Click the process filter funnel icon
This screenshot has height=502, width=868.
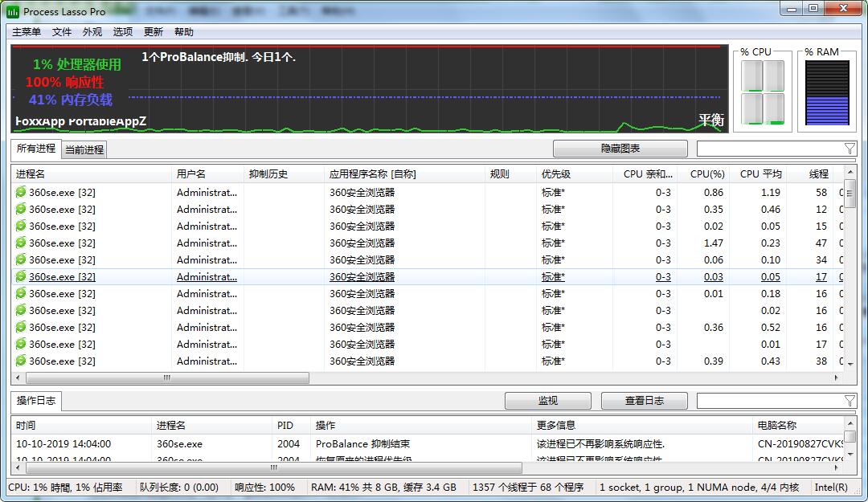click(850, 149)
